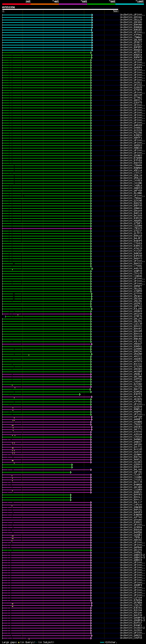Screen dimensions: 146x644
Task: Click the UniRef100_Q49GP4 label
Action: click(131, 67)
